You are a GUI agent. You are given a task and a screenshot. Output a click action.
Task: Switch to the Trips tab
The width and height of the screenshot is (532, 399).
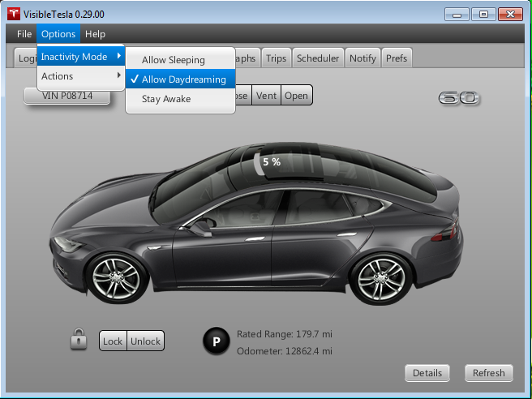(277, 58)
